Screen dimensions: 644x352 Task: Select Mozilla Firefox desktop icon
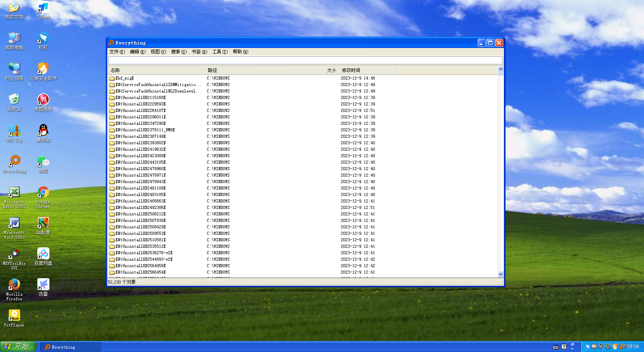pos(14,290)
